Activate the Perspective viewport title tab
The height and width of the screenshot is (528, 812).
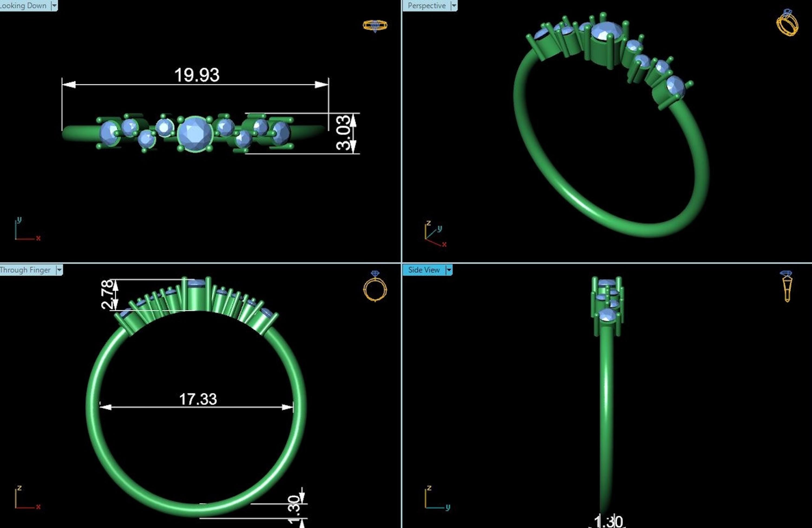(427, 5)
